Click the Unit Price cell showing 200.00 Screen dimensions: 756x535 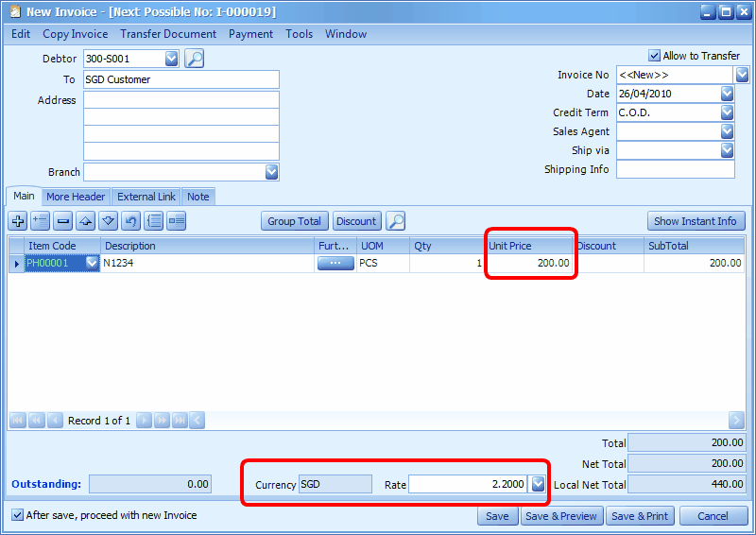click(529, 264)
